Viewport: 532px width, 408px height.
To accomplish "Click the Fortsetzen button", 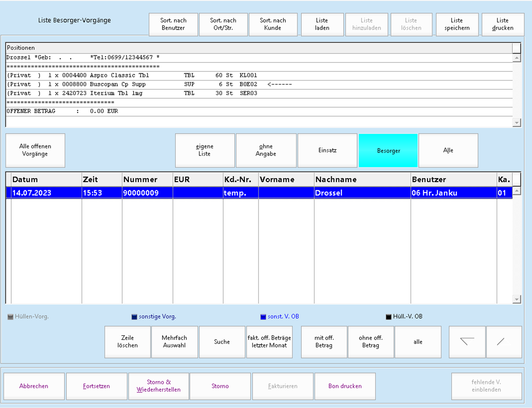I will (97, 386).
